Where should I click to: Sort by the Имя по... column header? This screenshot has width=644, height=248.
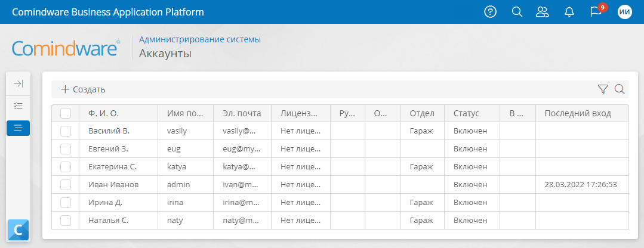186,113
